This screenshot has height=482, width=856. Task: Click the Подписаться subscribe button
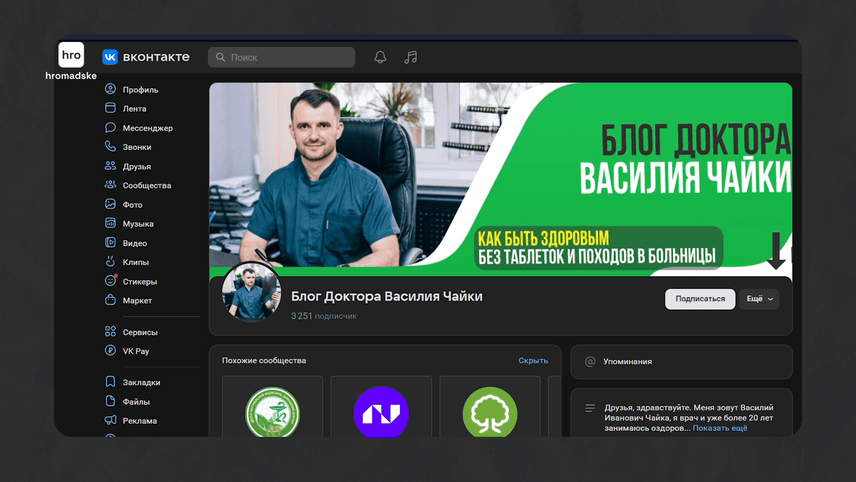[700, 299]
